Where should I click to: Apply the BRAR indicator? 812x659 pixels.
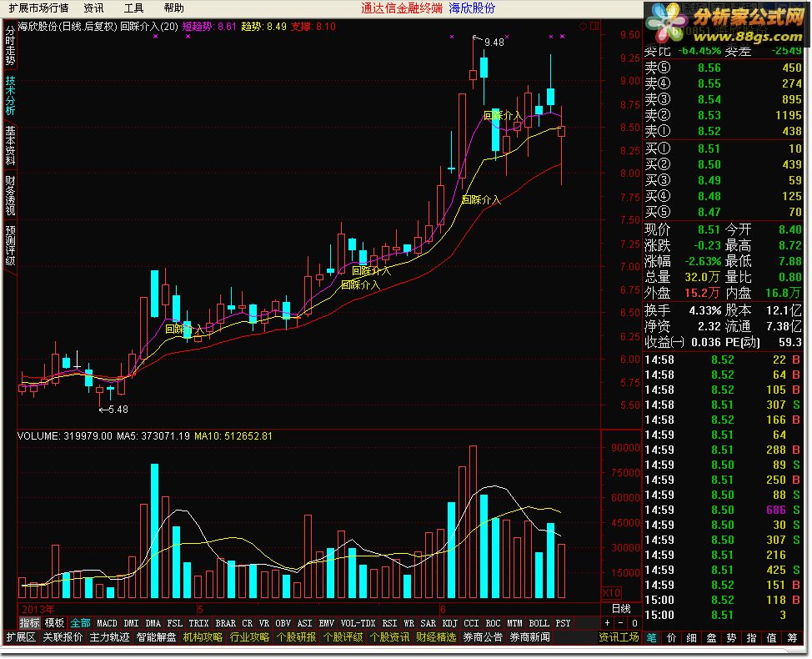[225, 623]
